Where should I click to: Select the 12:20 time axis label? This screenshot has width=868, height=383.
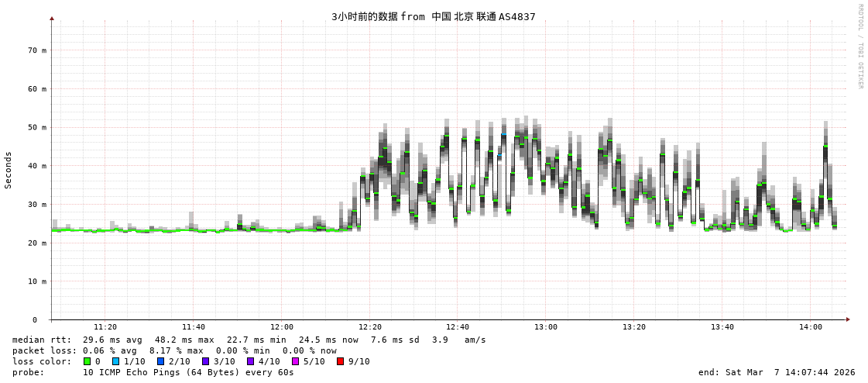pos(370,327)
